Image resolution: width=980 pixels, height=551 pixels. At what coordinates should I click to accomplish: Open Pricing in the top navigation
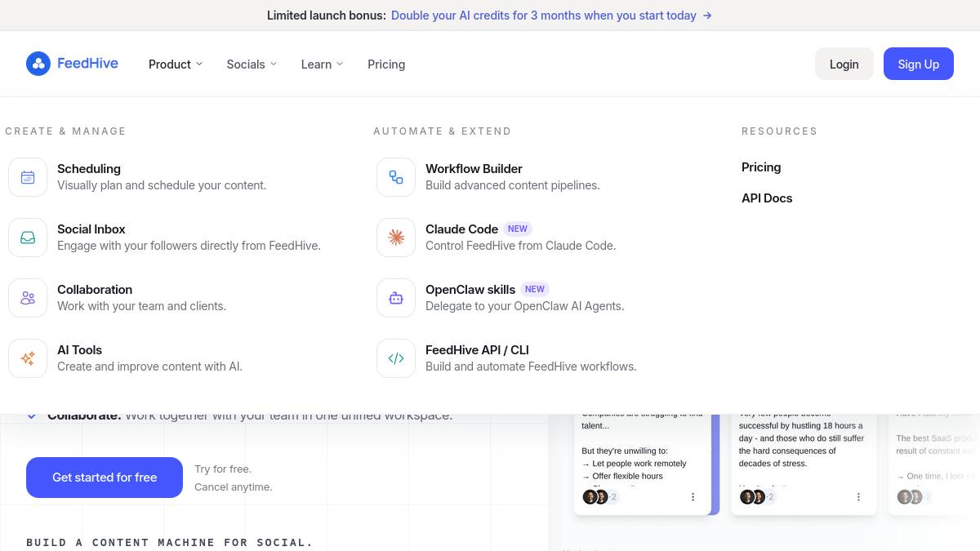pos(386,64)
